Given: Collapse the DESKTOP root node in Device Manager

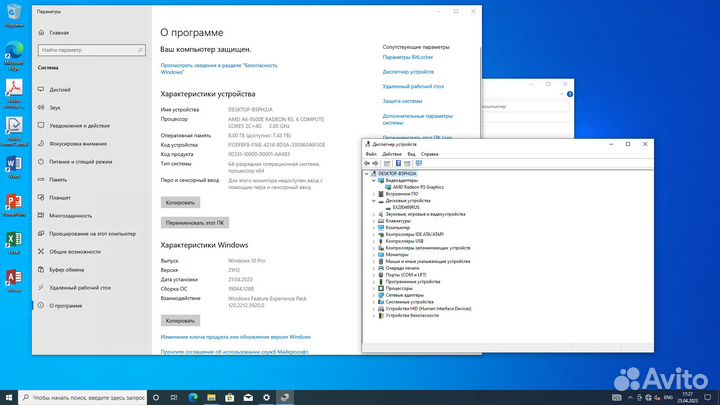Looking at the screenshot, I should tap(366, 174).
